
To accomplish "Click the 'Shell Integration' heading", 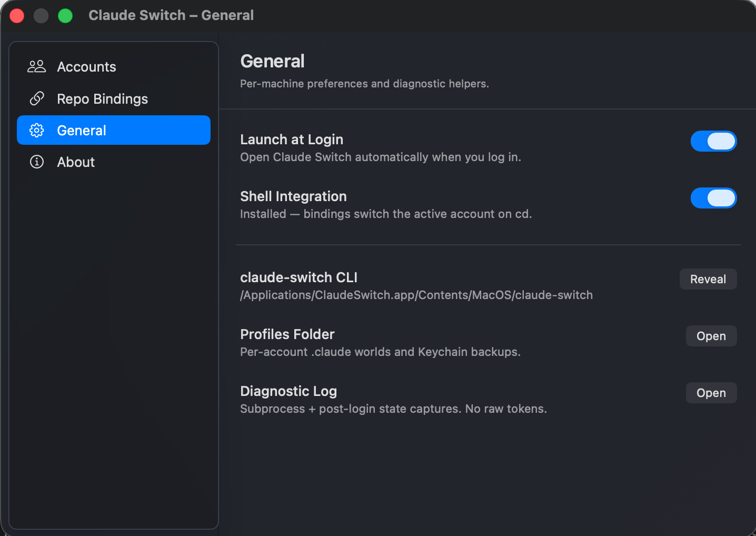I will click(x=293, y=196).
